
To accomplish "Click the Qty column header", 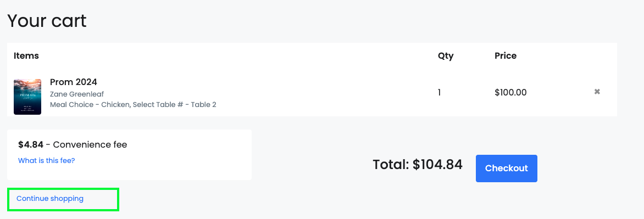I will pyautogui.click(x=446, y=56).
